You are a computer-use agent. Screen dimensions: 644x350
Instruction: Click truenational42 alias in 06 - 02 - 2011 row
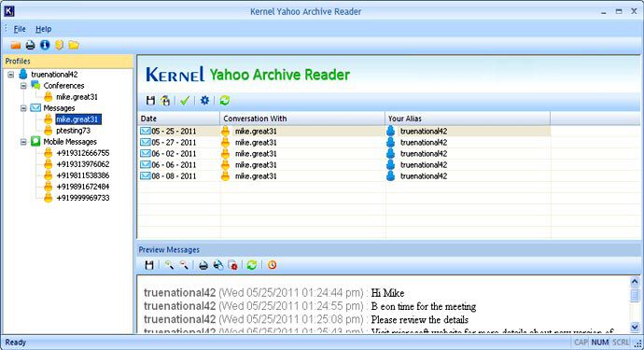[x=424, y=154]
